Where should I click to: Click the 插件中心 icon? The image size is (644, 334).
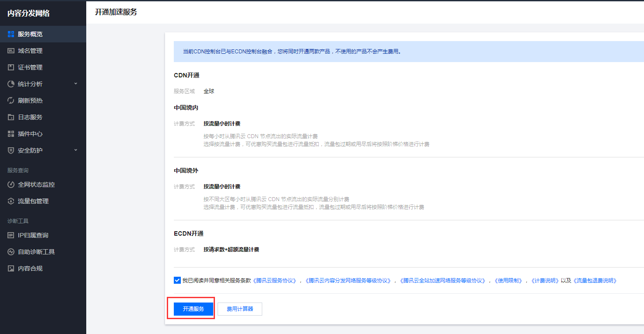11,134
